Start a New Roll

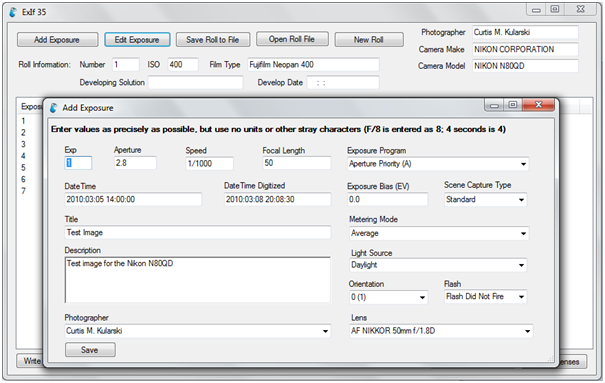[369, 40]
